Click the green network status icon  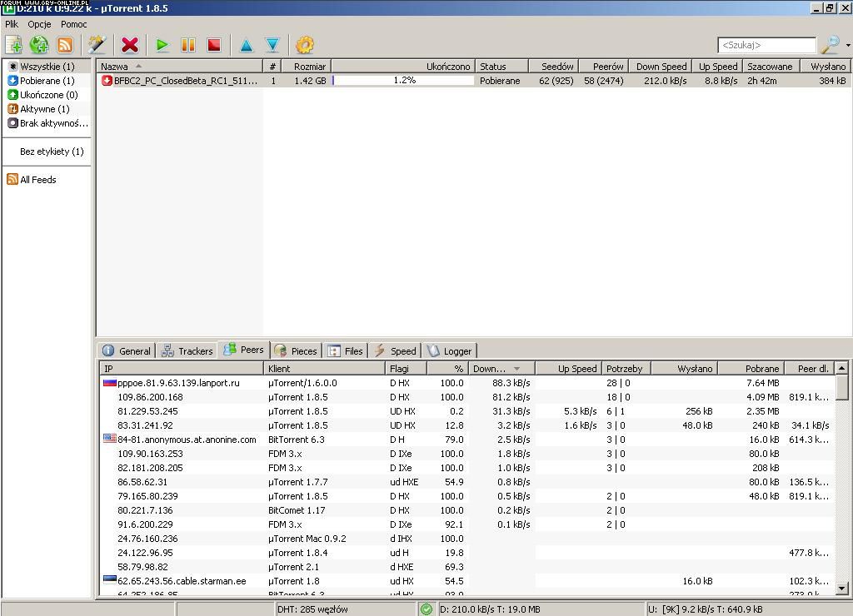(x=426, y=609)
